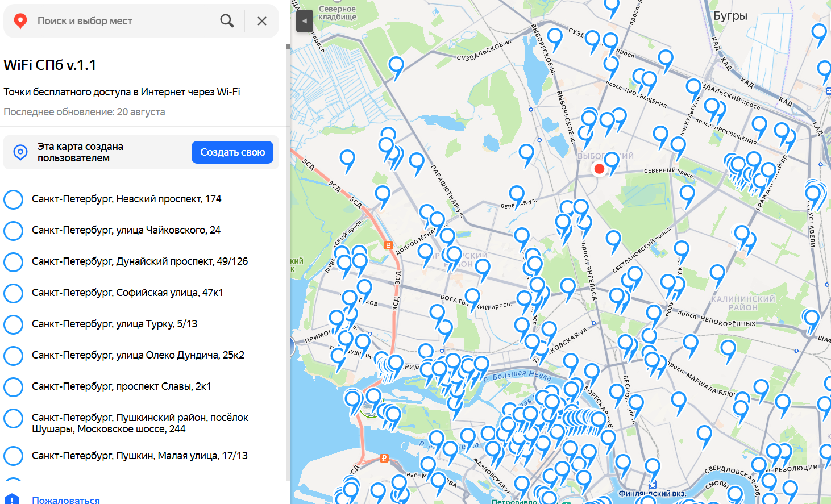Viewport: 831px width, 504px height.
Task: Click the blue complaint shield icon
Action: point(12,499)
